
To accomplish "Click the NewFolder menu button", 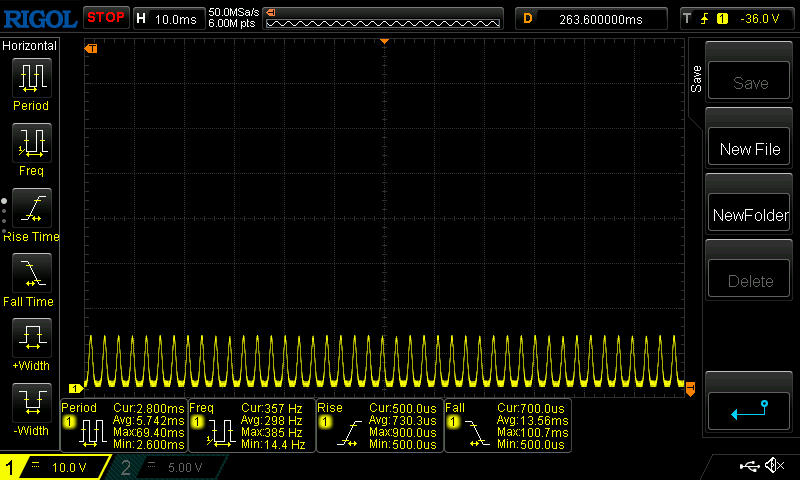I will point(749,215).
